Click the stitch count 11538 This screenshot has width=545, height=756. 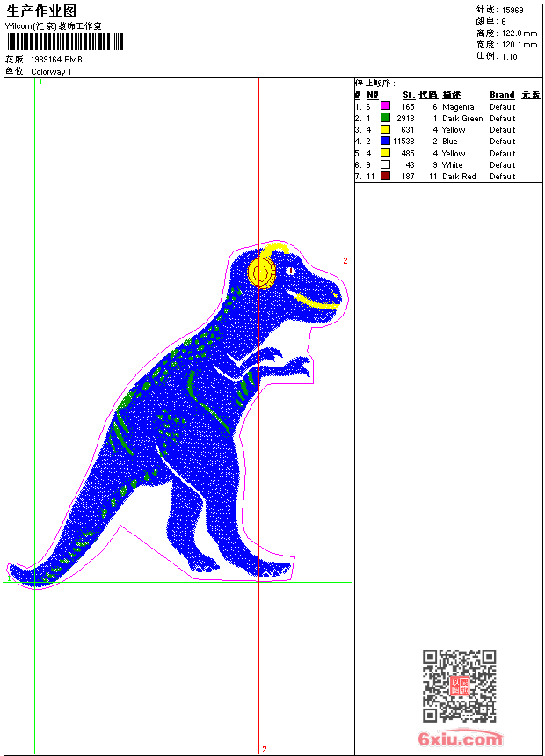point(403,142)
